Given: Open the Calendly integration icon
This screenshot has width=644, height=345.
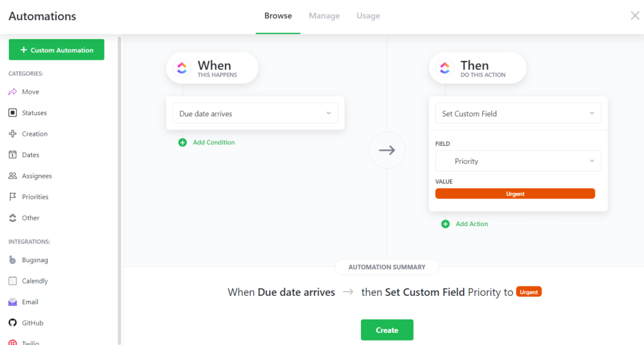Looking at the screenshot, I should tap(13, 281).
